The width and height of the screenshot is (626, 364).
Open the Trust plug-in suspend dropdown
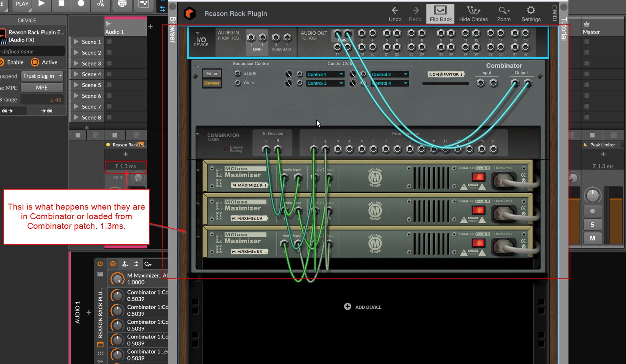point(42,76)
